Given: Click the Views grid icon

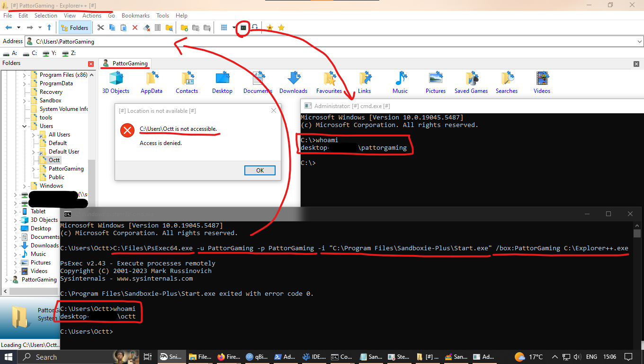Looking at the screenshot, I should tap(224, 28).
